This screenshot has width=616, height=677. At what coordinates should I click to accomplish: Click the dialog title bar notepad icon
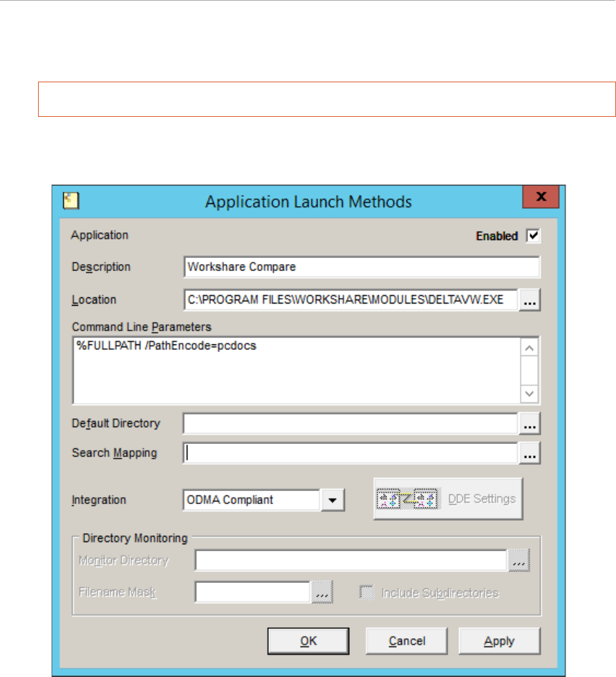(x=71, y=201)
